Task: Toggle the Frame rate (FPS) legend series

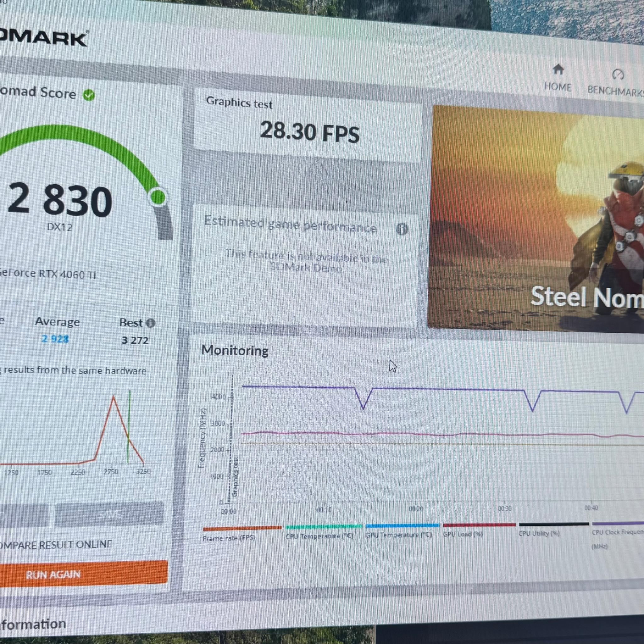Action: [229, 538]
